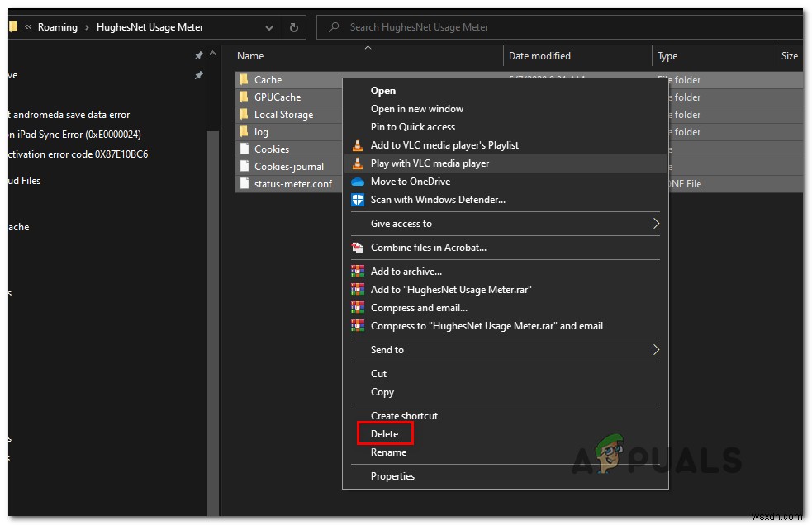Click the OneDrive cloud icon
812x525 pixels.
point(357,182)
